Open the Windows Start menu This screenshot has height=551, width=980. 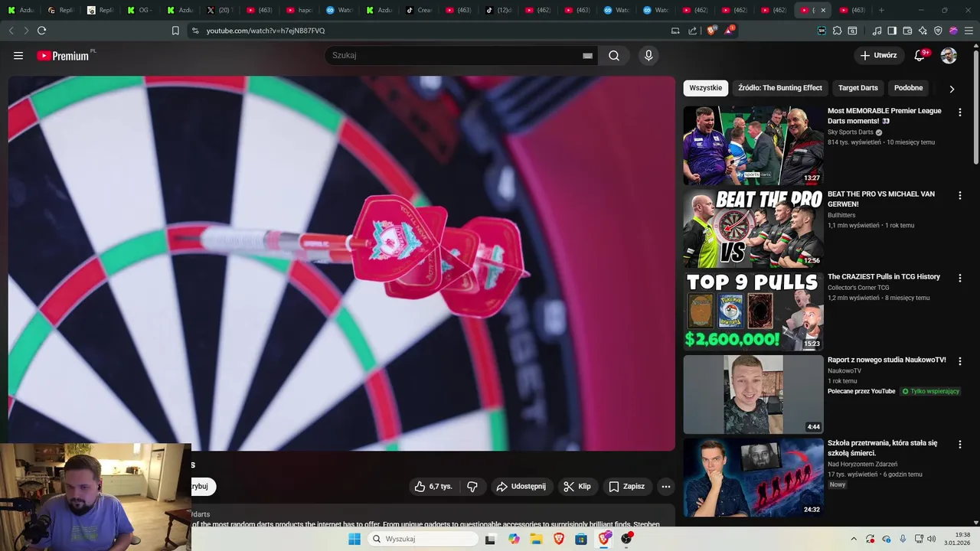click(x=354, y=539)
